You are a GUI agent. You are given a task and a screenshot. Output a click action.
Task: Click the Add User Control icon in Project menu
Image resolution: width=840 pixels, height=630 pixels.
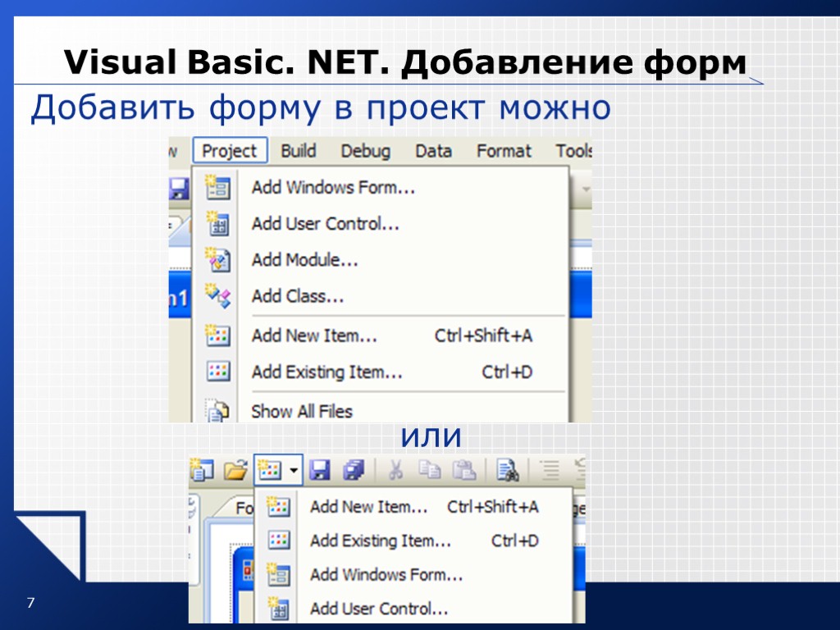click(x=217, y=223)
